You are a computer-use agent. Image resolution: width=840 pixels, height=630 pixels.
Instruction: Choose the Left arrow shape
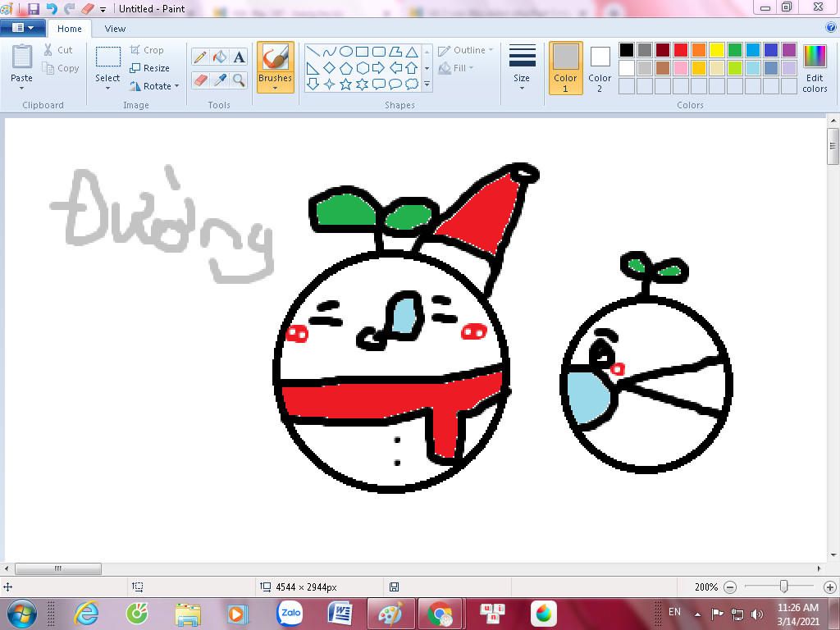pos(395,68)
